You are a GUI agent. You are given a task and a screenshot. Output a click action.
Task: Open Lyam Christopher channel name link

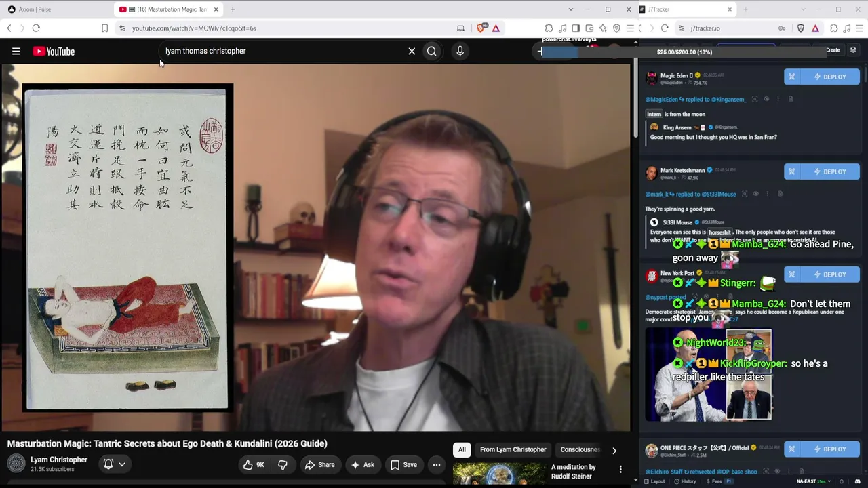pyautogui.click(x=59, y=460)
